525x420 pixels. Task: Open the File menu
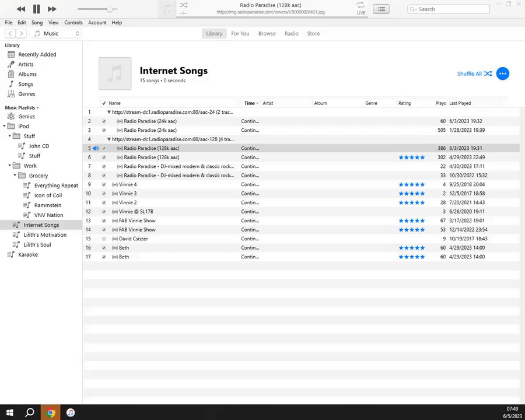click(8, 22)
